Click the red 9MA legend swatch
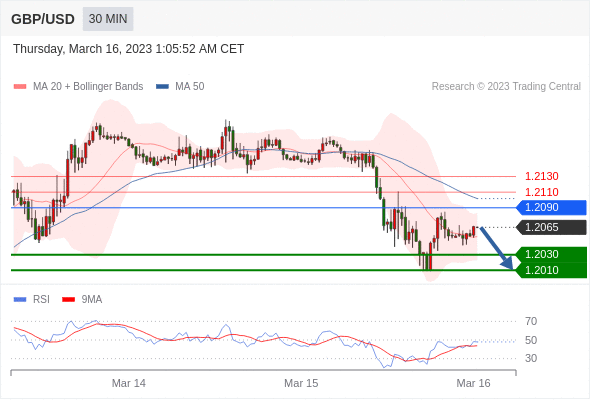Viewport: 590px width, 400px height. coord(68,300)
